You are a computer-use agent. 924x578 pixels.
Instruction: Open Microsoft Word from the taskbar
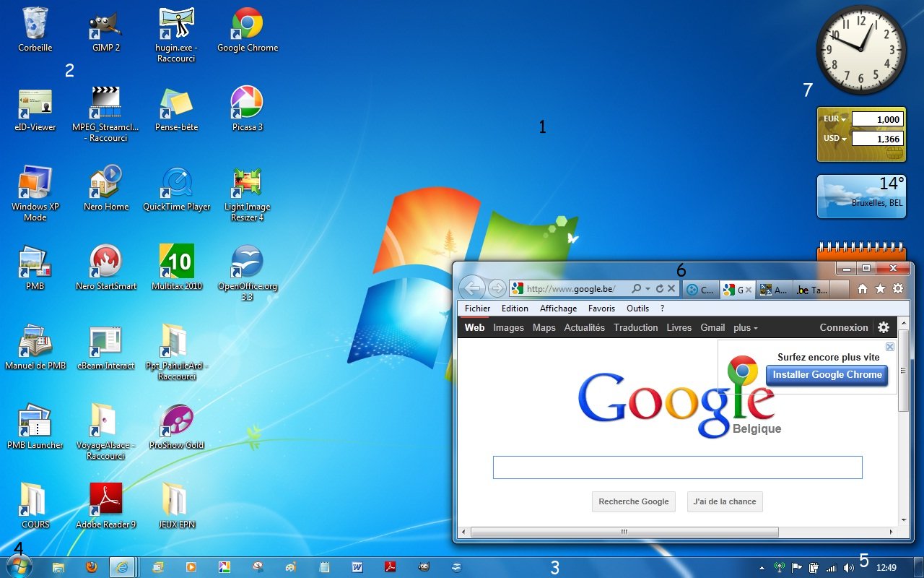pyautogui.click(x=357, y=567)
